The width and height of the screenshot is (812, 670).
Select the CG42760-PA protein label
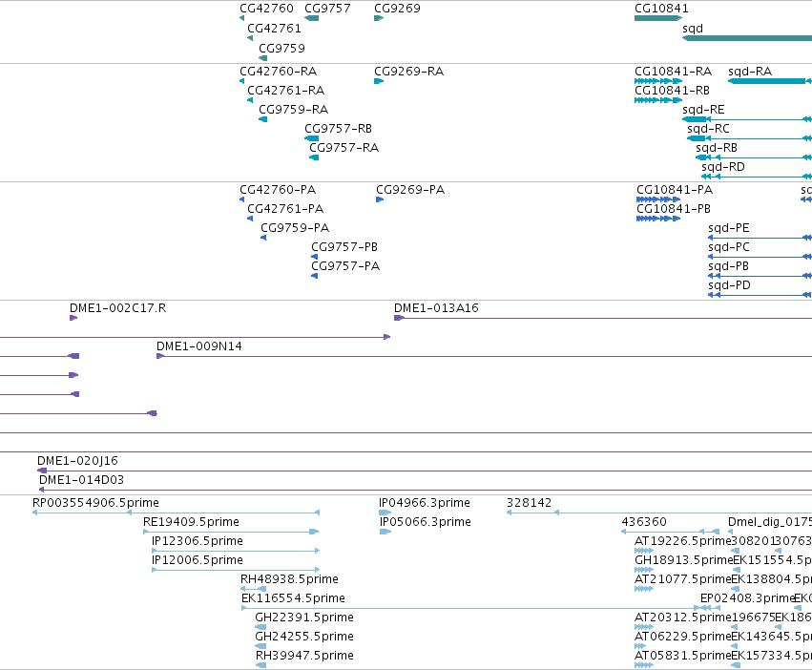point(278,190)
